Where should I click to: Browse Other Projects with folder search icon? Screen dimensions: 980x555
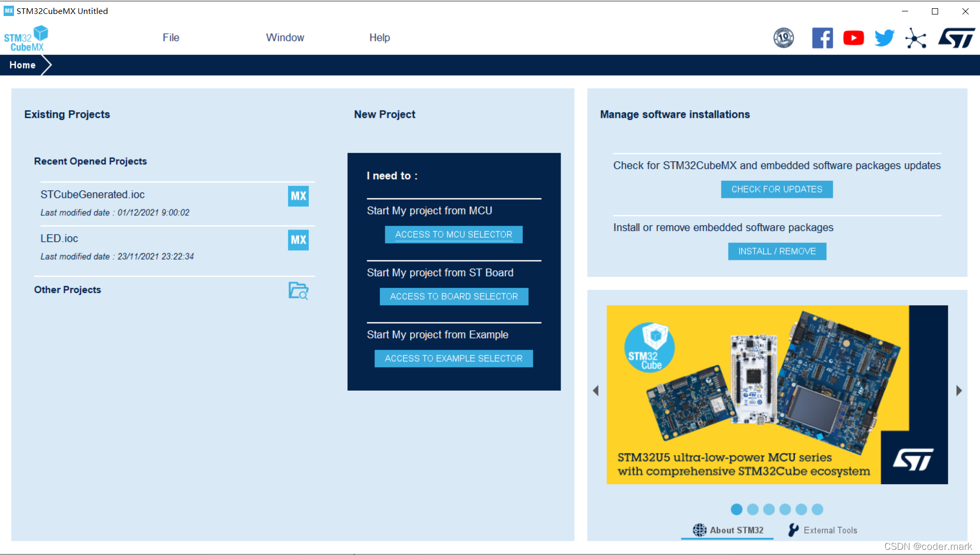[x=298, y=290]
